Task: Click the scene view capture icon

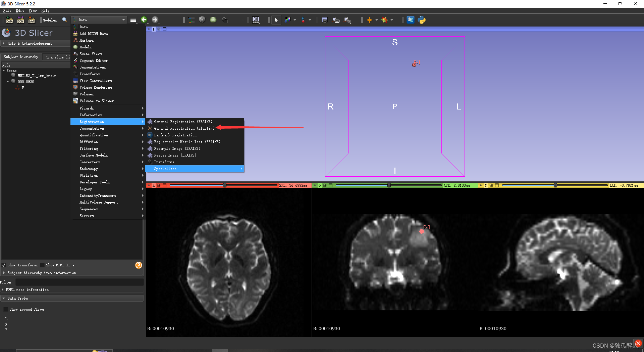Action: tap(336, 20)
